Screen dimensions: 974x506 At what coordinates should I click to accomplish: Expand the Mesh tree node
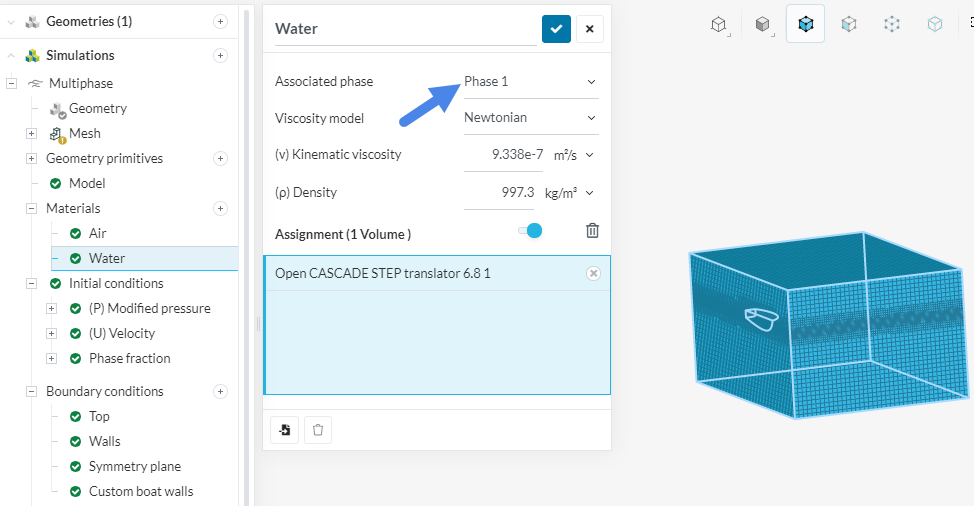click(32, 133)
